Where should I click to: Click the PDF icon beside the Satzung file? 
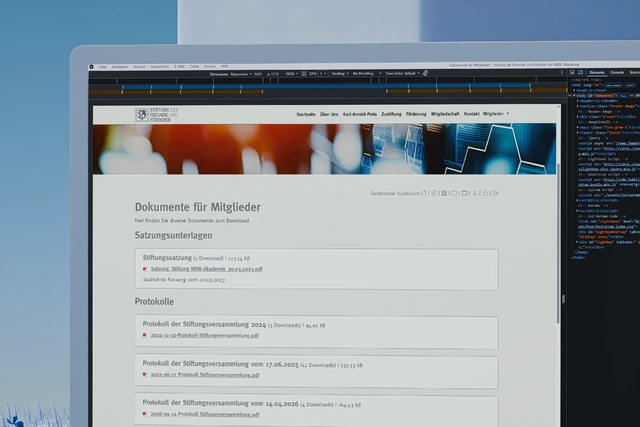145,269
